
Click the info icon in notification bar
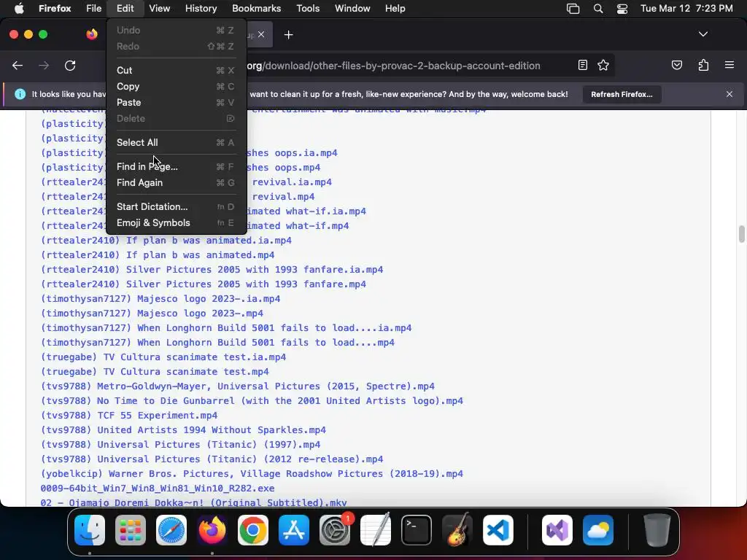[20, 94]
